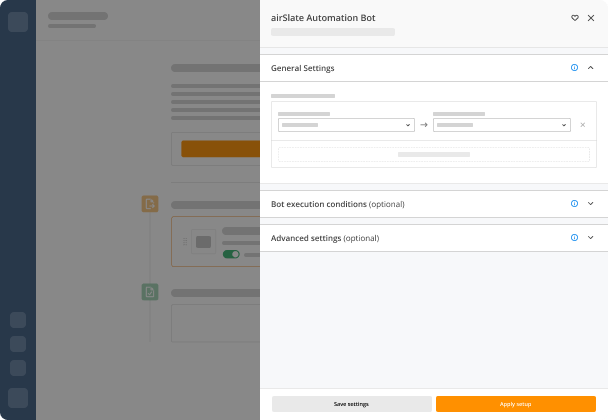Screen dimensions: 608x420
Task: Collapse the General Settings section
Action: click(x=590, y=67)
